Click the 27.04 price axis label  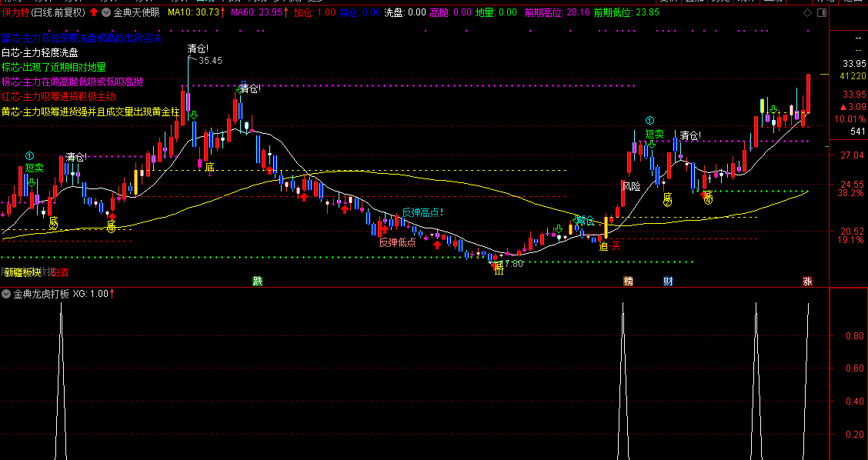pos(852,155)
